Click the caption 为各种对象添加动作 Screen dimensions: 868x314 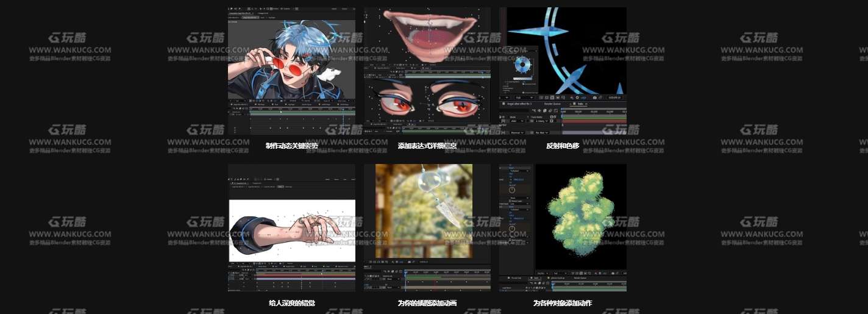click(563, 302)
